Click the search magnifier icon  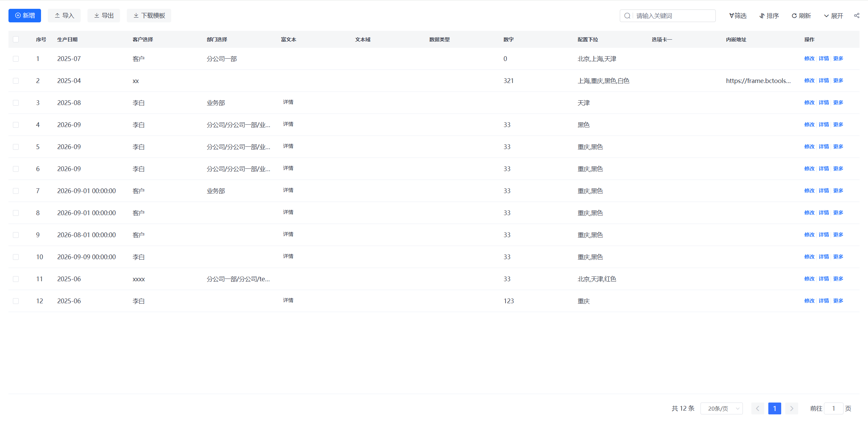point(627,16)
